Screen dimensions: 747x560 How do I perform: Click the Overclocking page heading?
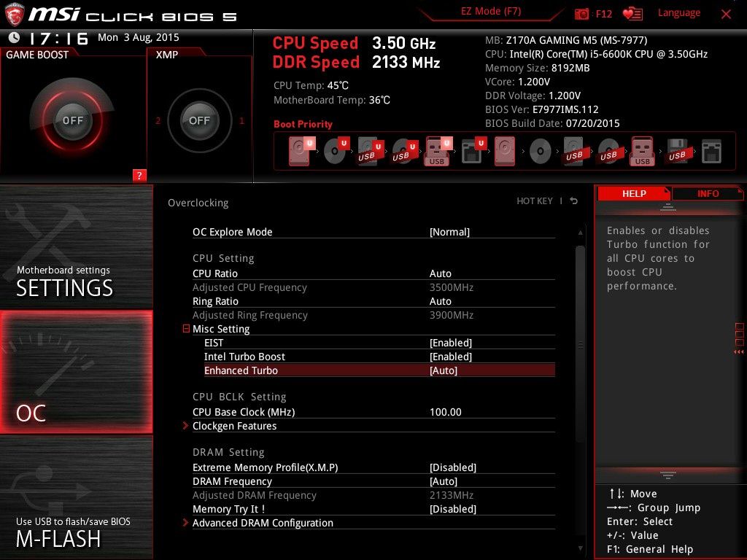[x=198, y=203]
